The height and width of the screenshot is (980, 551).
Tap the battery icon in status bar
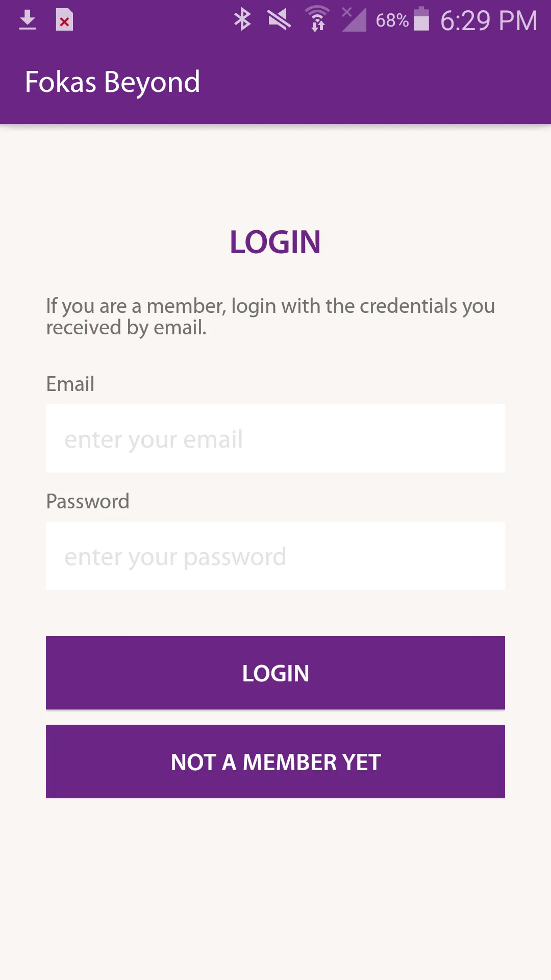pyautogui.click(x=421, y=19)
